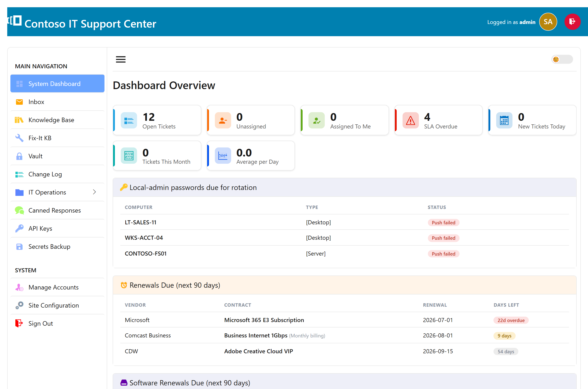588x389 pixels.
Task: Click the Comcast Business vendor cell
Action: click(148, 336)
